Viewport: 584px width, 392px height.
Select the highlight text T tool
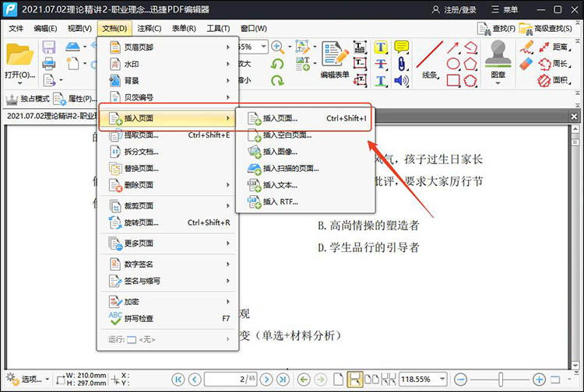[381, 47]
